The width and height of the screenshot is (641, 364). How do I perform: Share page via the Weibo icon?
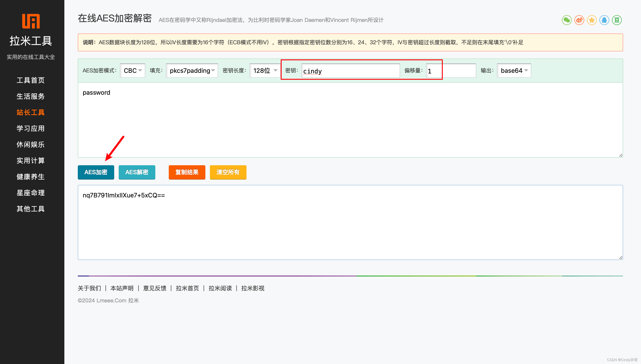pos(579,20)
